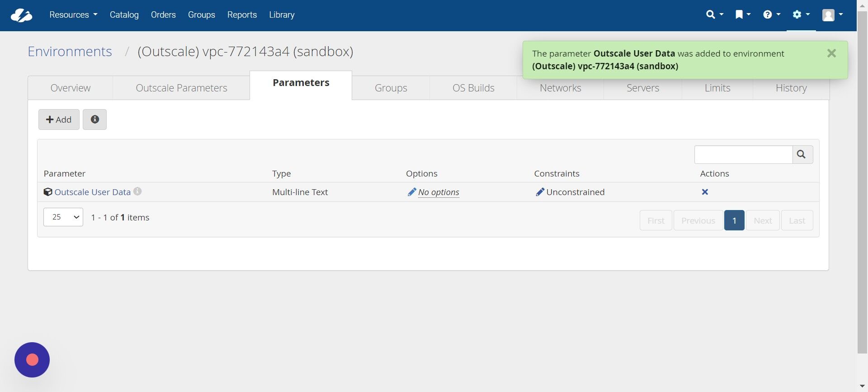Screen dimensions: 868x392
Task: Click the No options link
Action: click(439, 192)
